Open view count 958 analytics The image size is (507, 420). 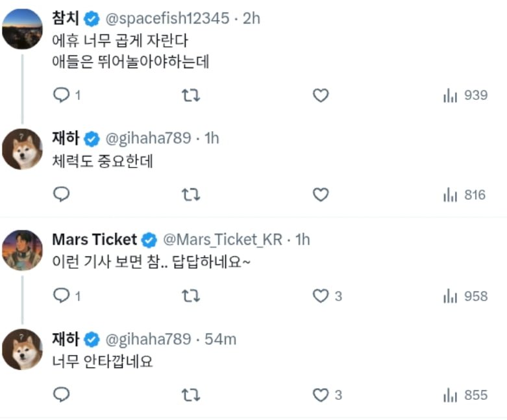(x=465, y=296)
